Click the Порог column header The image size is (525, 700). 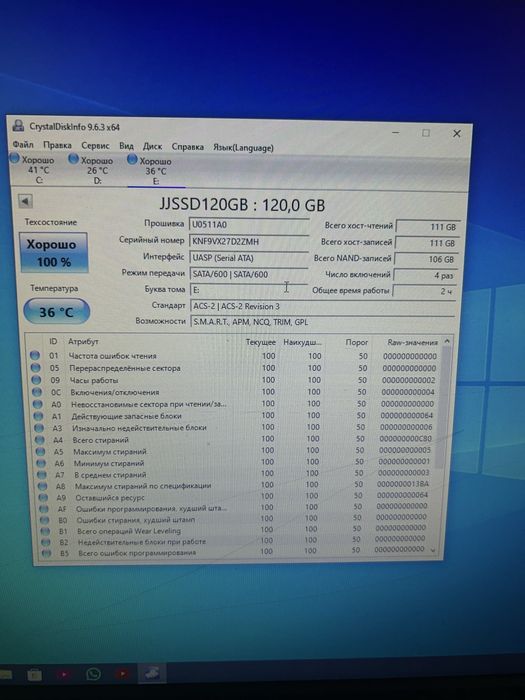(357, 342)
